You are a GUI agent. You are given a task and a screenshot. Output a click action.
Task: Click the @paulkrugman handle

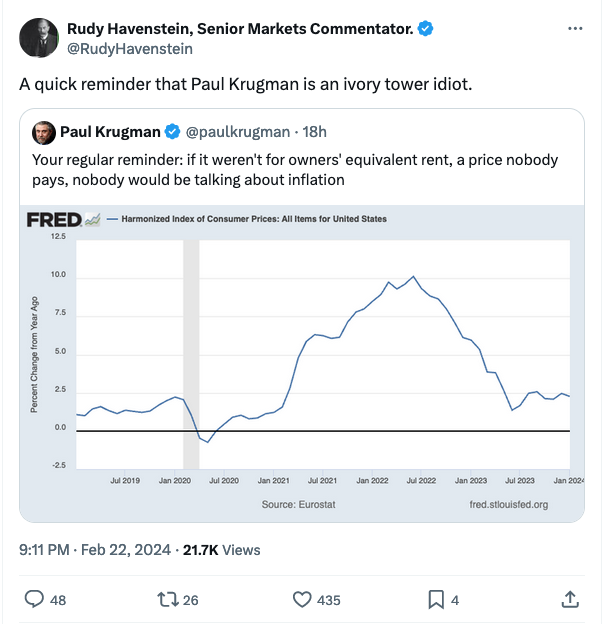pyautogui.click(x=238, y=132)
